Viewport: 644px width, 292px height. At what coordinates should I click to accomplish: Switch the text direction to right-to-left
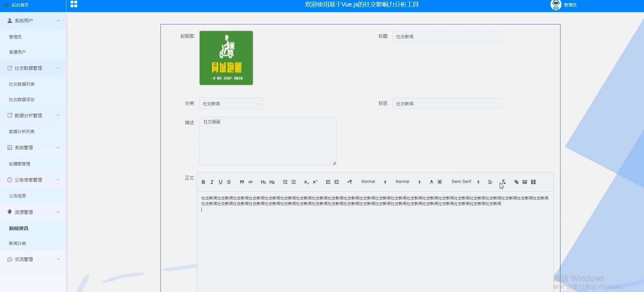(349, 182)
